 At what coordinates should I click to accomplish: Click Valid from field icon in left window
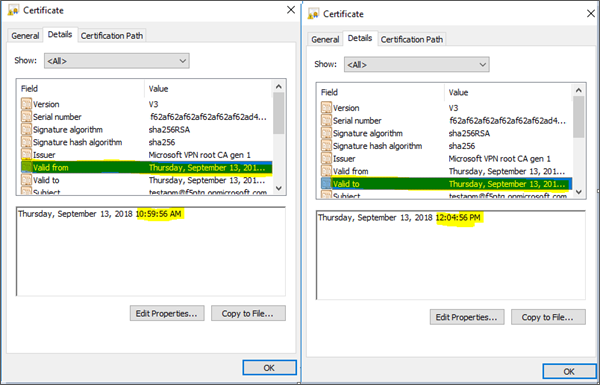point(26,167)
